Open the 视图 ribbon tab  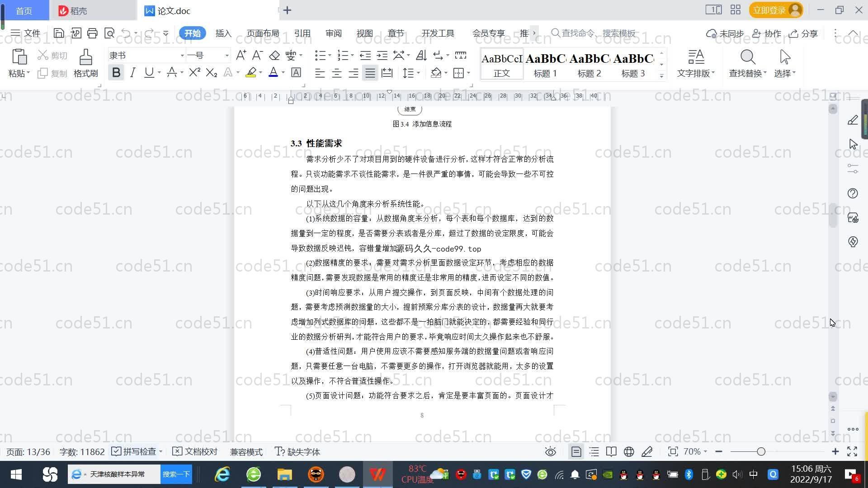pyautogui.click(x=364, y=33)
